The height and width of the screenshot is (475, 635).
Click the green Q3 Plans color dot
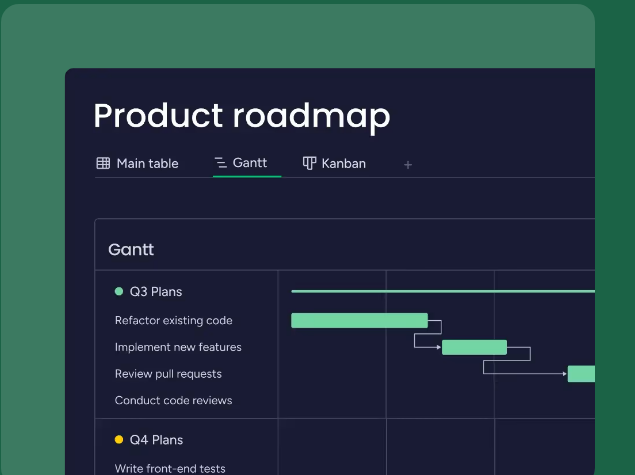(119, 292)
